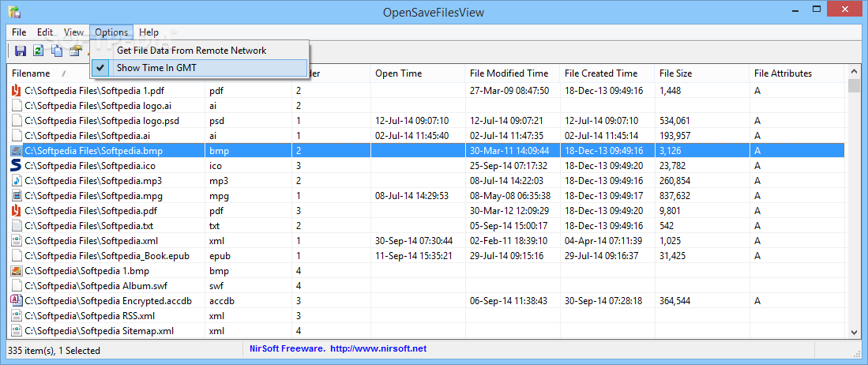Click open time 12-Jul-14 09:07:10 cell
Screen dimensions: 868x365
(417, 120)
